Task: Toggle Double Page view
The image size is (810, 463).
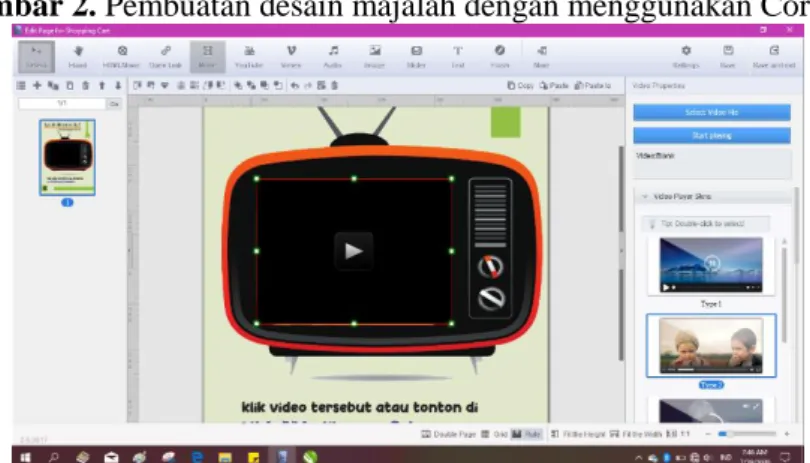Action: point(448,434)
